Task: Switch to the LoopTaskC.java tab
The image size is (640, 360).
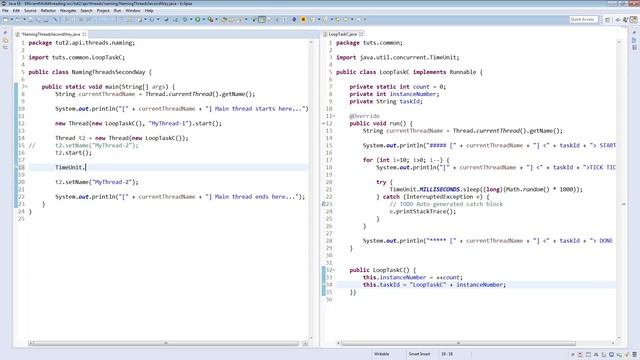Action: [x=342, y=34]
